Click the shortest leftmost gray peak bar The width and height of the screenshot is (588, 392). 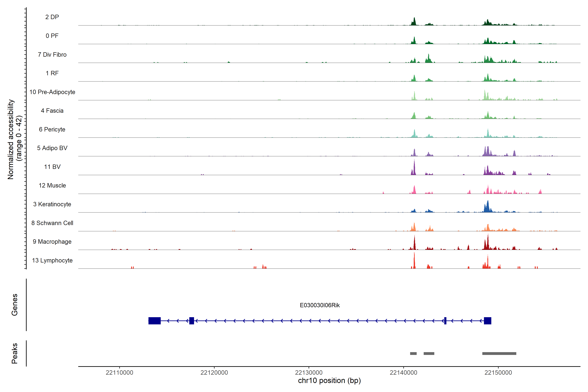(413, 353)
